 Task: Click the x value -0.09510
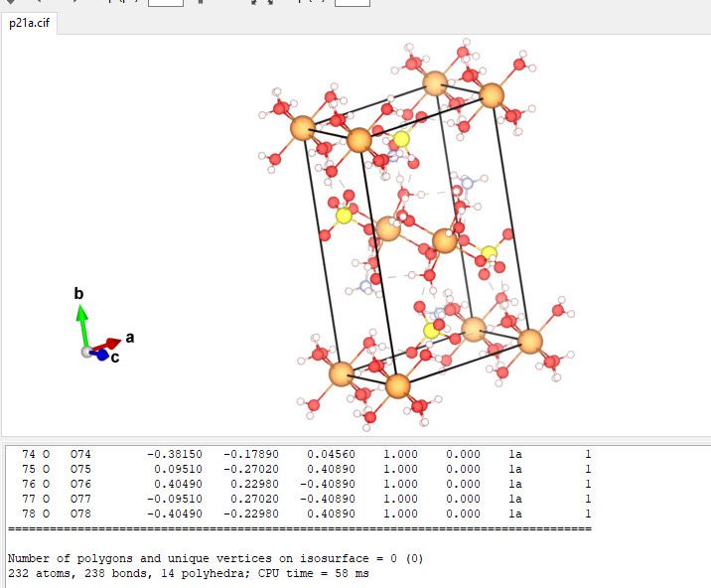[x=175, y=499]
